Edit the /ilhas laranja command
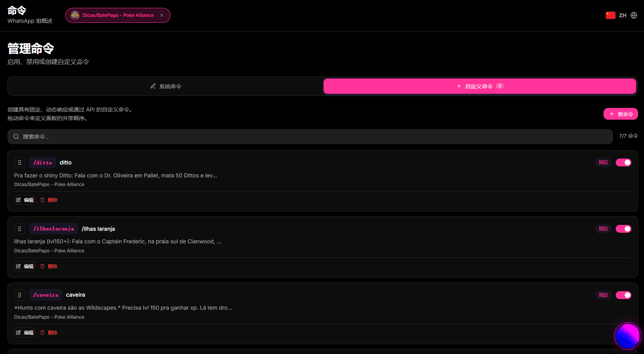Viewport: 644px width, 354px height. (25, 266)
